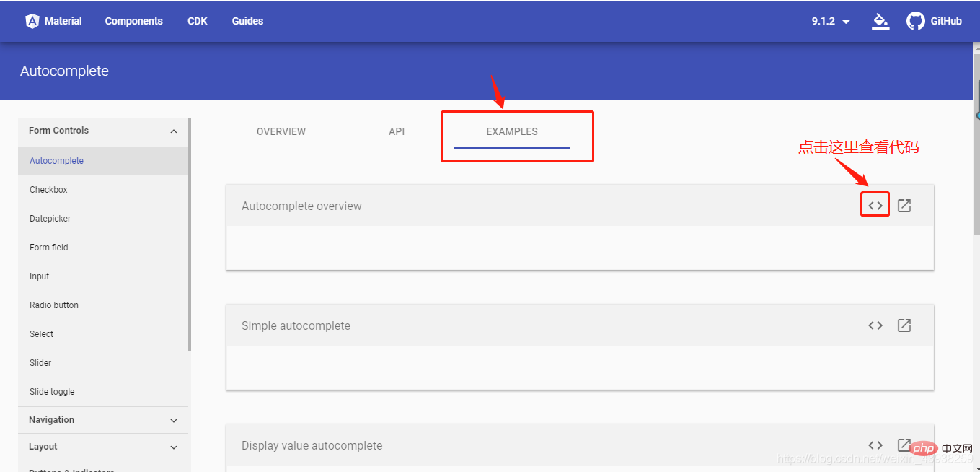Open Datepicker docs in sidebar
This screenshot has width=980, height=472.
(103, 219)
